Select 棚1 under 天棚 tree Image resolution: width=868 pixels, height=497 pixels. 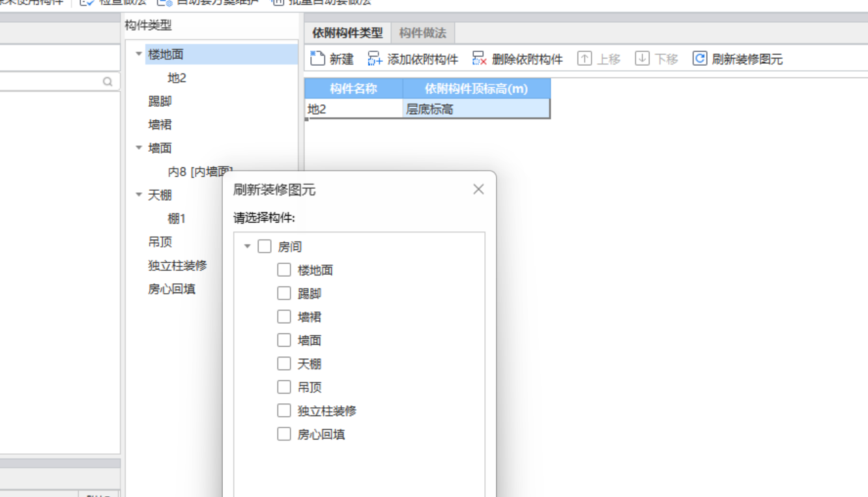[177, 218]
